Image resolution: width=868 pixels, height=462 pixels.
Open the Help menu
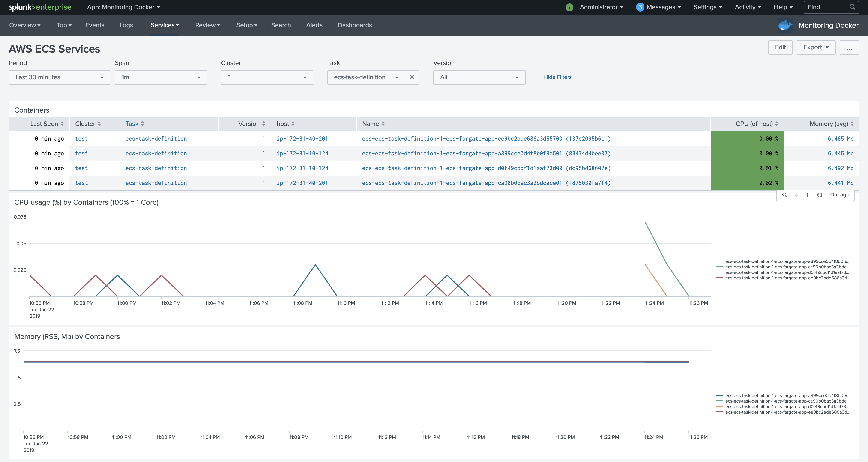(x=783, y=7)
